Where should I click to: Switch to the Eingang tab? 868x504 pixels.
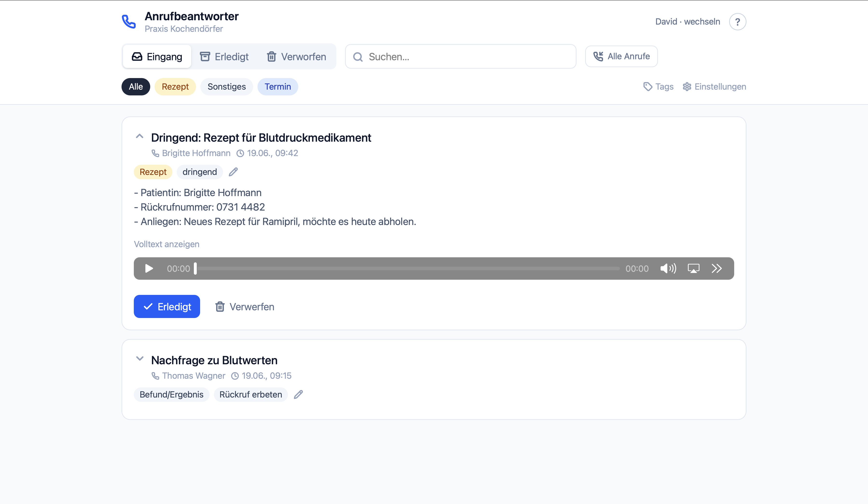(157, 56)
